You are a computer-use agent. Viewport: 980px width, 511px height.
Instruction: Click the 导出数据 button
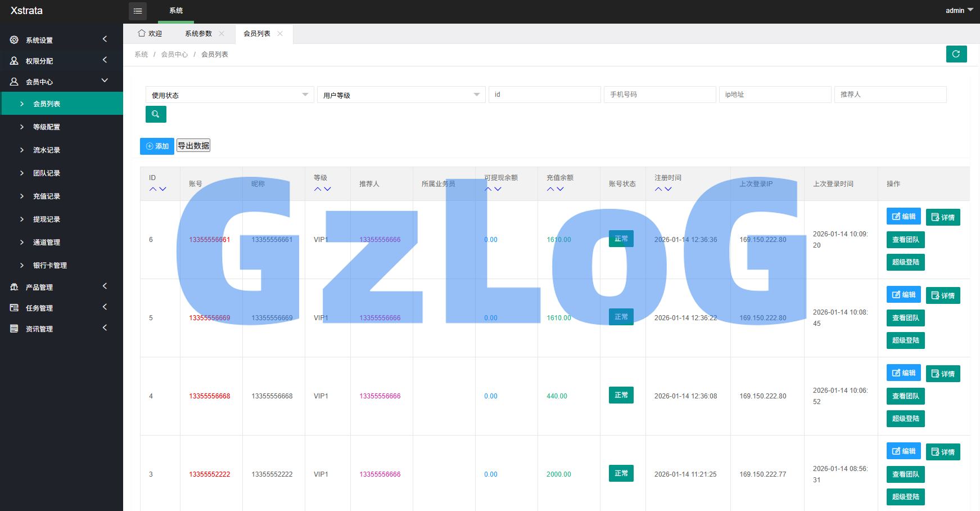tap(193, 146)
